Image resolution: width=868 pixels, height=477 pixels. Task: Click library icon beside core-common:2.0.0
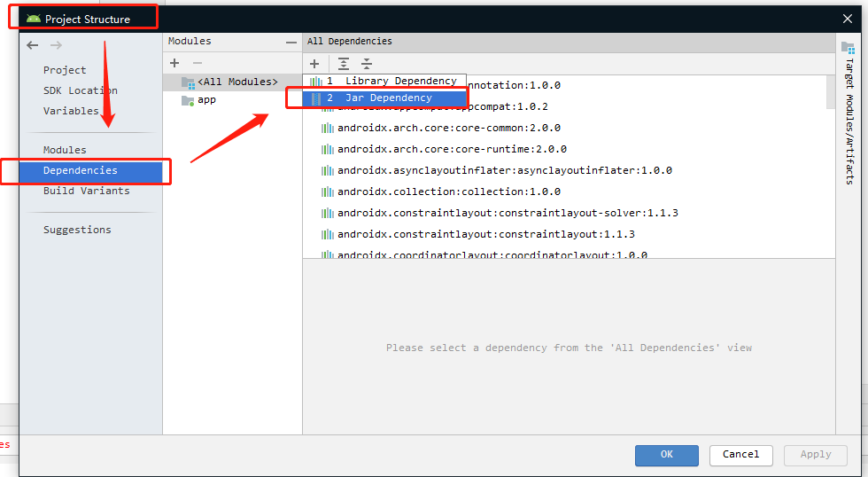(328, 128)
